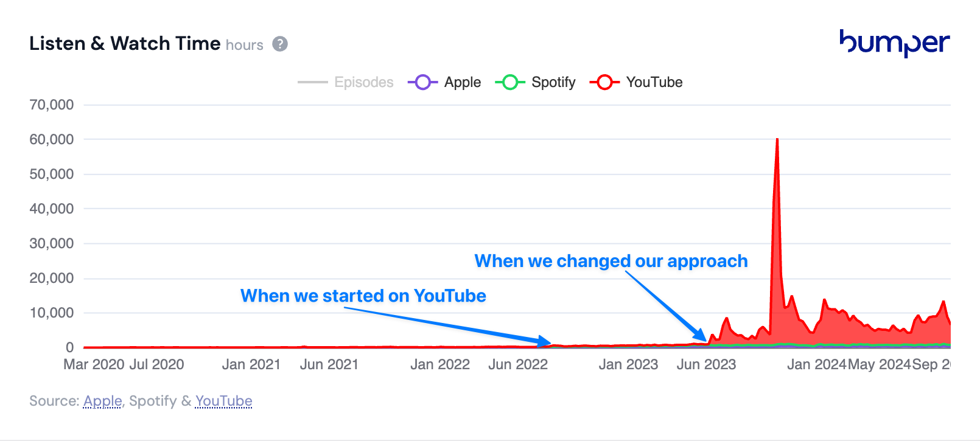Image resolution: width=980 pixels, height=441 pixels.
Task: Click the Mar 2020 axis label
Action: tap(94, 364)
